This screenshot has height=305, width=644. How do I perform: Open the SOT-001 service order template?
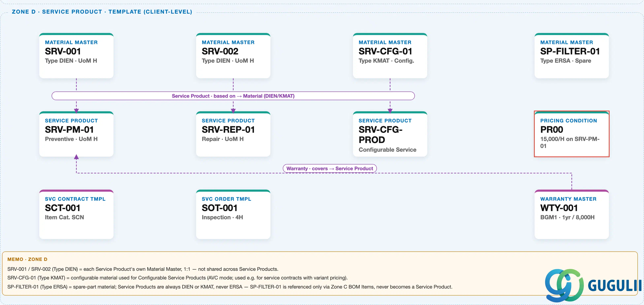tap(233, 214)
